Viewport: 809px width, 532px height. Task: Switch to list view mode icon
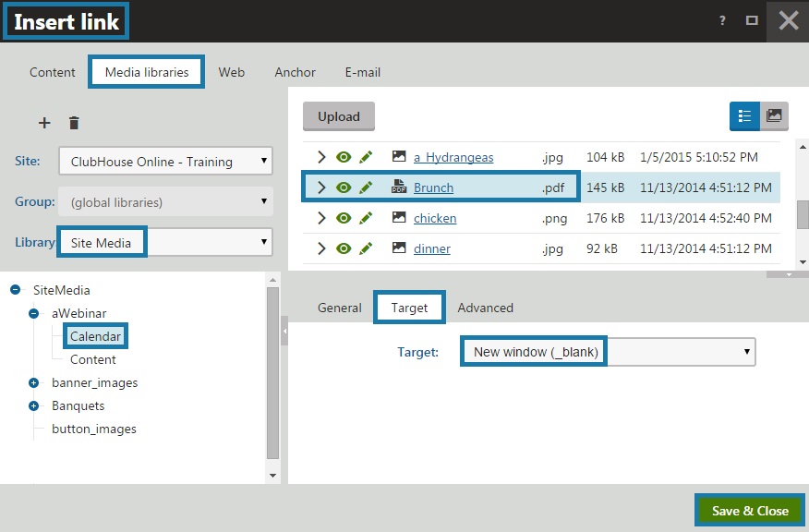[x=744, y=116]
